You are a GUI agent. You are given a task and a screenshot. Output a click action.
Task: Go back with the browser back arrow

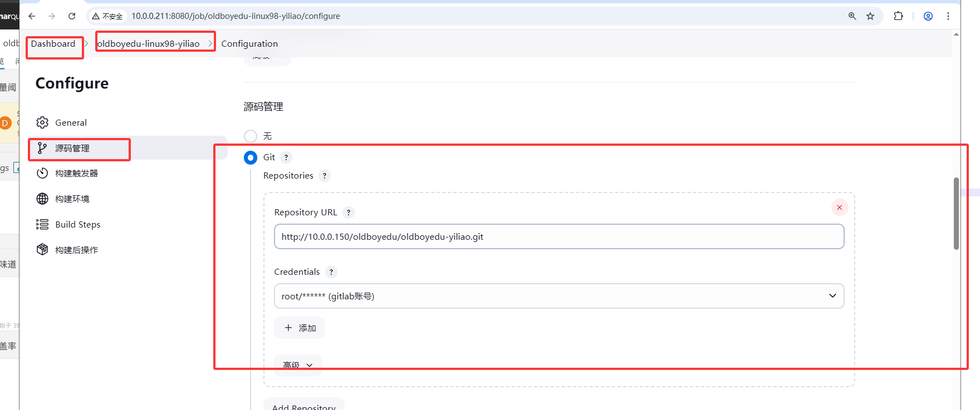32,16
